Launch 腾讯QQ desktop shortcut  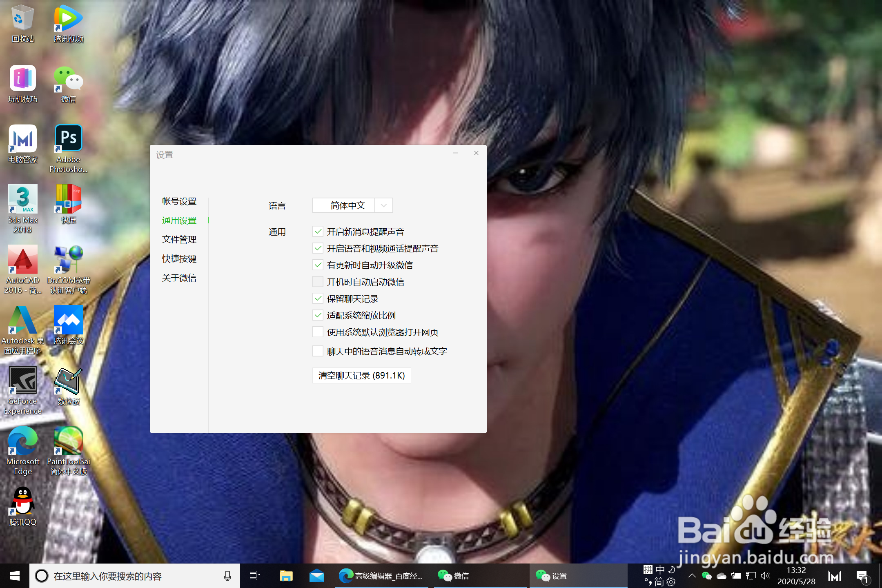[x=22, y=506]
